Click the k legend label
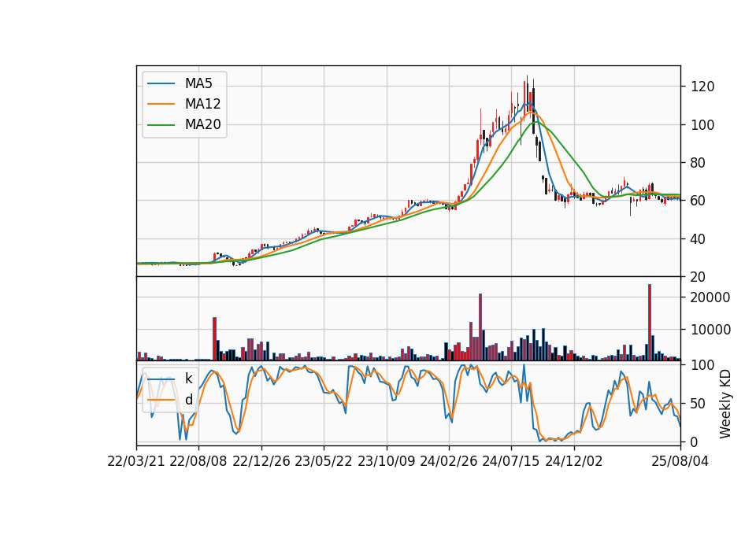The height and width of the screenshot is (543, 756). (x=188, y=379)
